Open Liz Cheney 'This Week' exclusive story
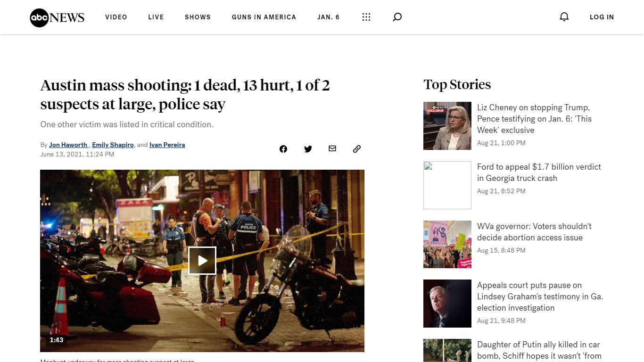644x362 pixels. click(x=534, y=119)
